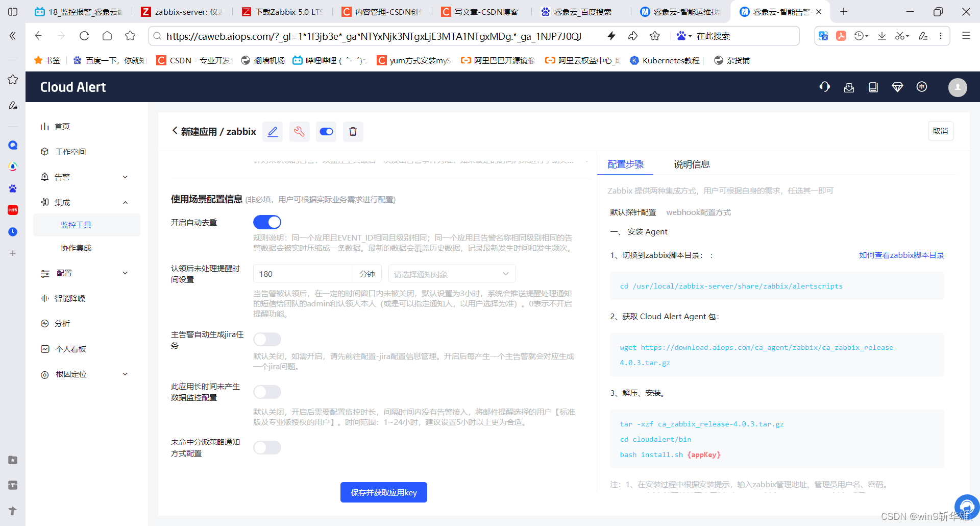980x526 pixels.
Task: Click the headset support icon in header
Action: pyautogui.click(x=824, y=87)
